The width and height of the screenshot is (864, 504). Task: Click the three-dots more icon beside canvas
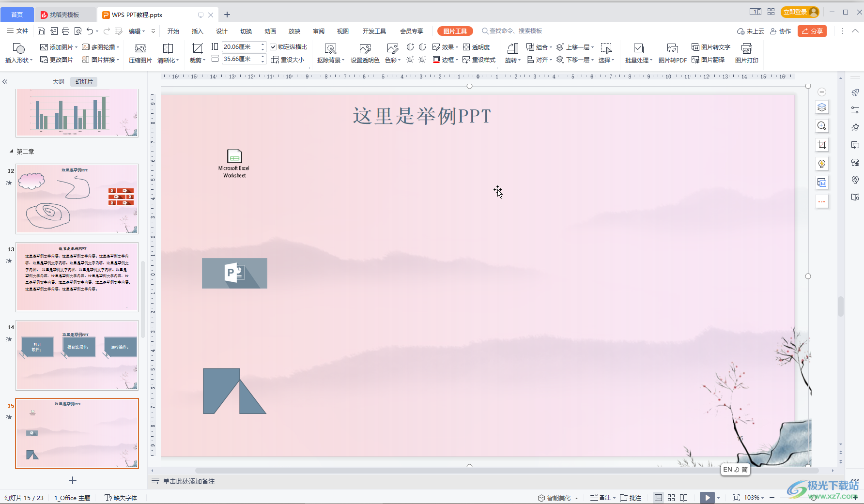click(x=822, y=201)
